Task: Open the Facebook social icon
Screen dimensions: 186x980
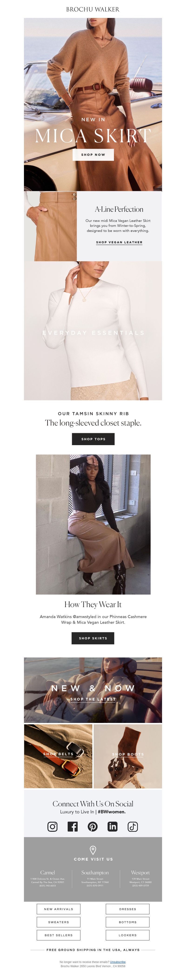Action: [x=73, y=826]
